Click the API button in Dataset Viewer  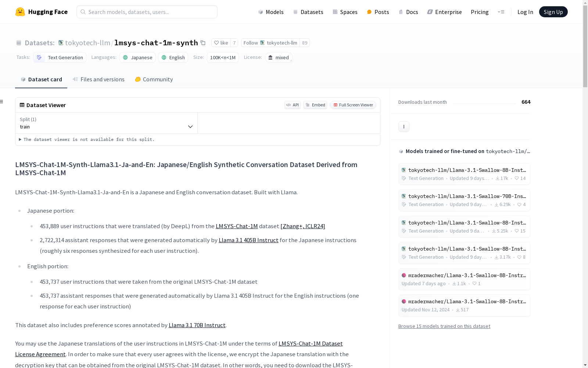293,105
